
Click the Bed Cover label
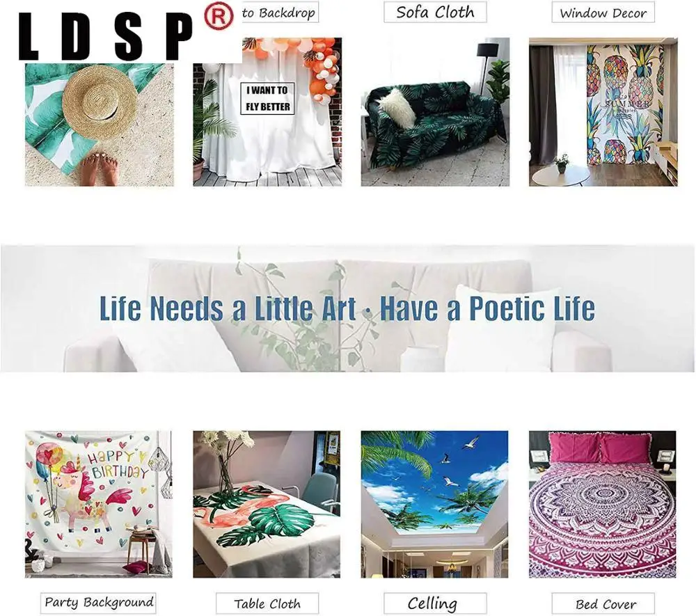tap(603, 603)
